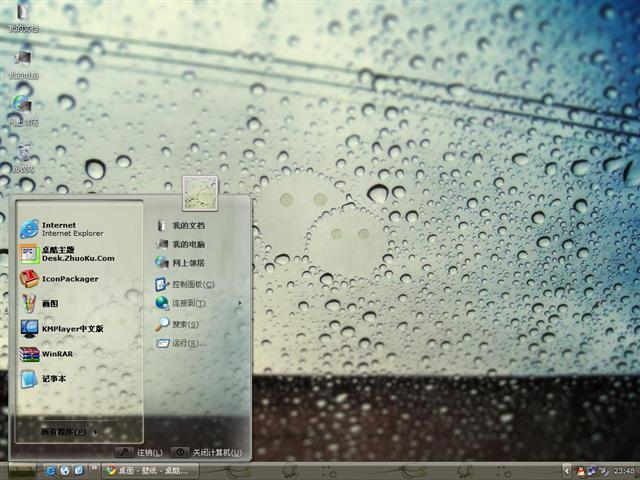
Task: Open 记事本 notepad
Action: [43, 379]
